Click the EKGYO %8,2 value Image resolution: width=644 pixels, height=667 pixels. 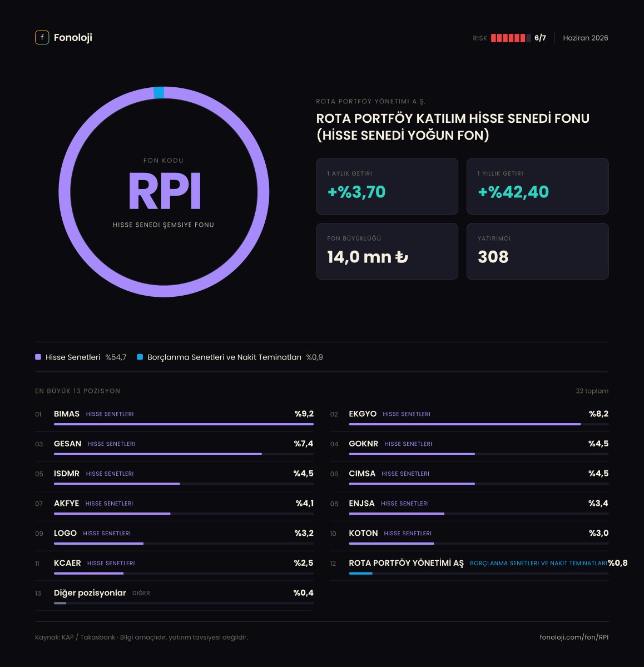pyautogui.click(x=598, y=414)
